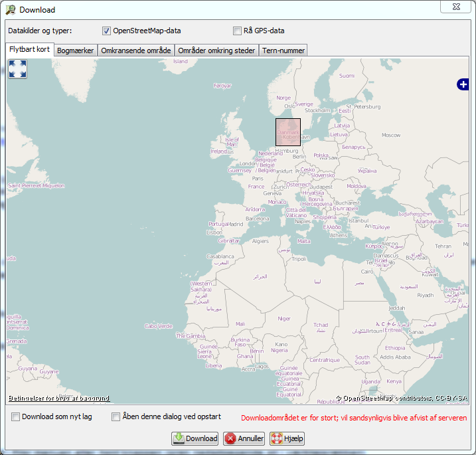Click the red download area warning message
476x455 pixels.
353,418
